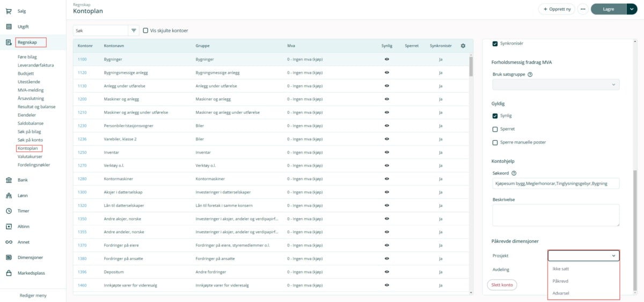644x302 pixels.
Task: Open the Markedsplass bag icon
Action: pos(9,273)
